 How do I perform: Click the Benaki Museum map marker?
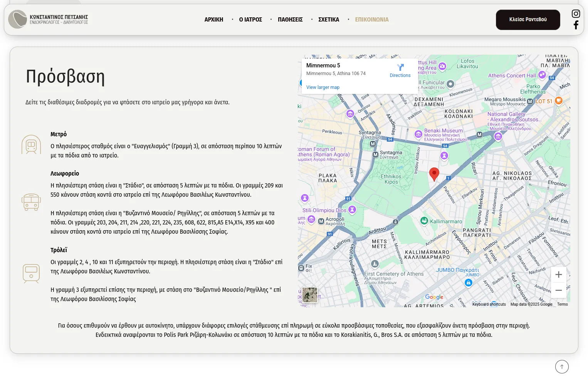click(x=418, y=134)
